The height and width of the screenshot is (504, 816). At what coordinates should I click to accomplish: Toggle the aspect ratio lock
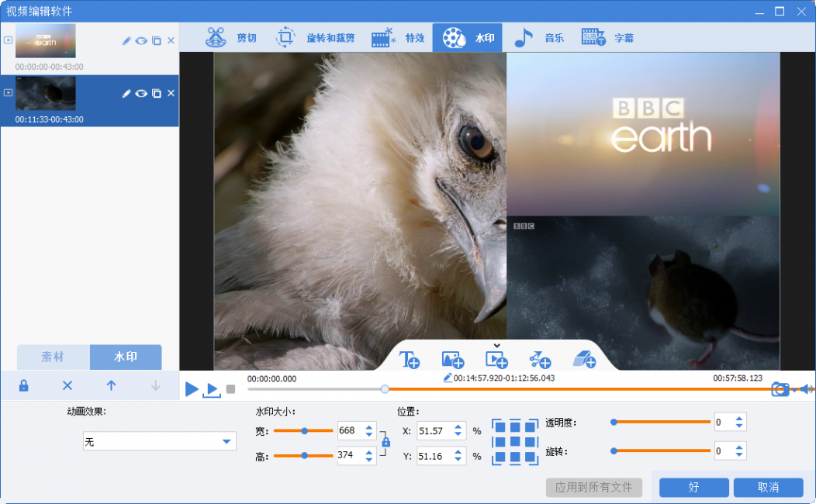point(386,442)
